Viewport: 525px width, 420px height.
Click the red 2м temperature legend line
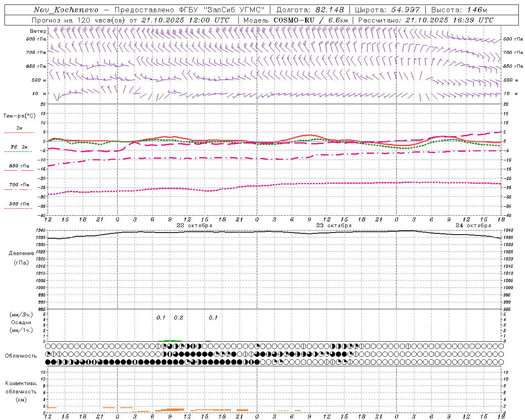19,132
